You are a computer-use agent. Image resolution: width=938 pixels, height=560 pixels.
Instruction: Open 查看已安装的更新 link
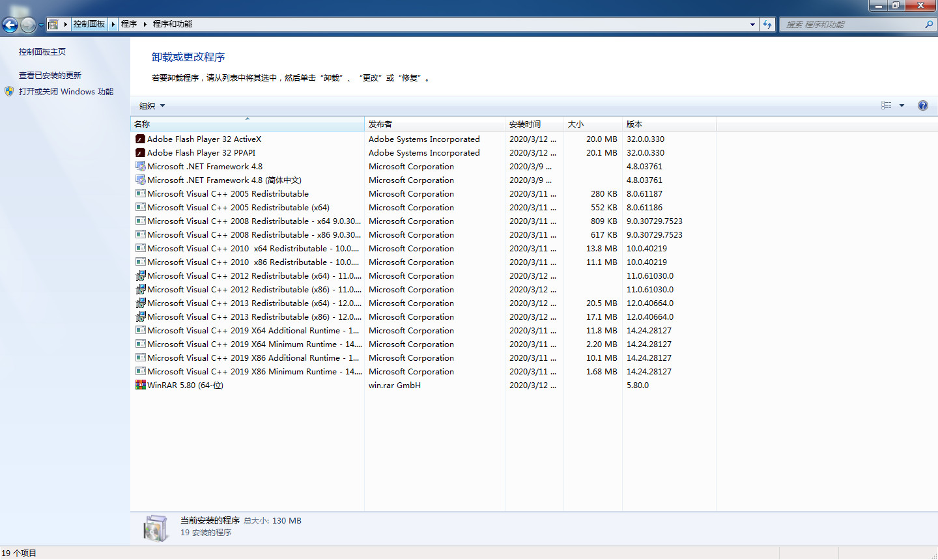pos(50,75)
